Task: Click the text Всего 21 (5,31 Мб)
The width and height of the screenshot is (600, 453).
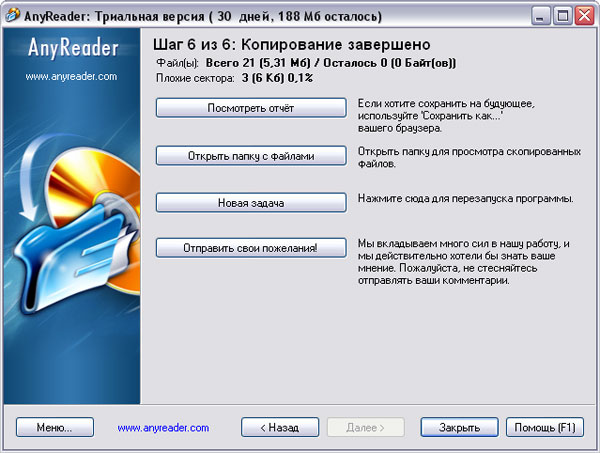Action: 258,63
